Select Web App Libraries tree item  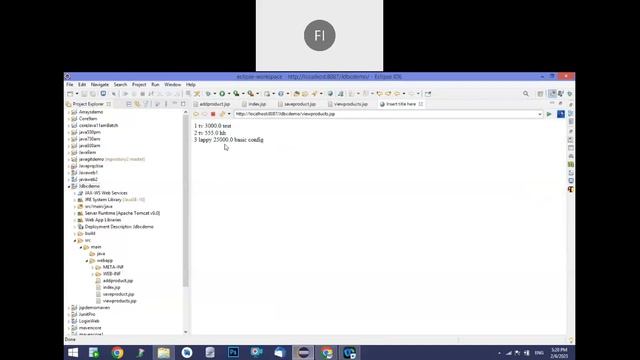pos(102,220)
